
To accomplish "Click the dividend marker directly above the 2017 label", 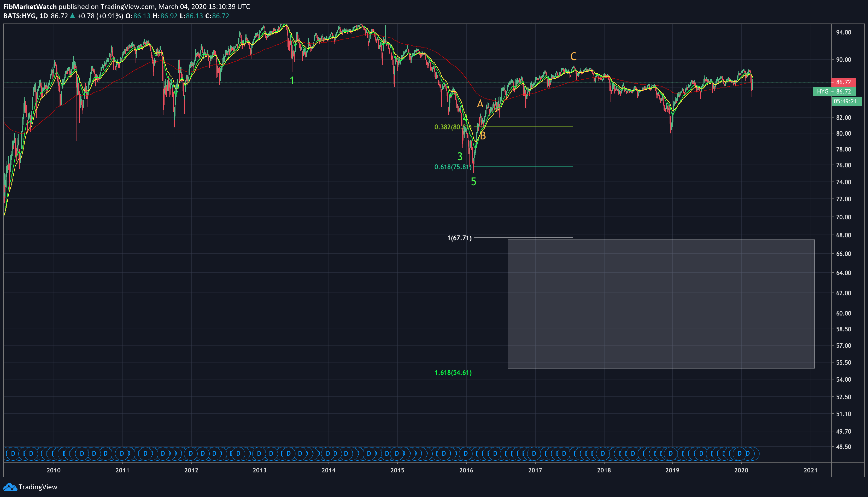I will pyautogui.click(x=534, y=454).
